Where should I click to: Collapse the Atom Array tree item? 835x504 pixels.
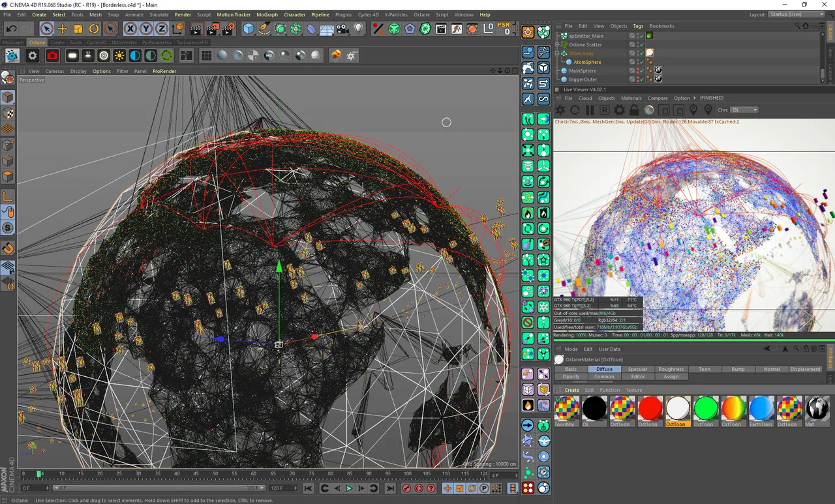click(558, 53)
